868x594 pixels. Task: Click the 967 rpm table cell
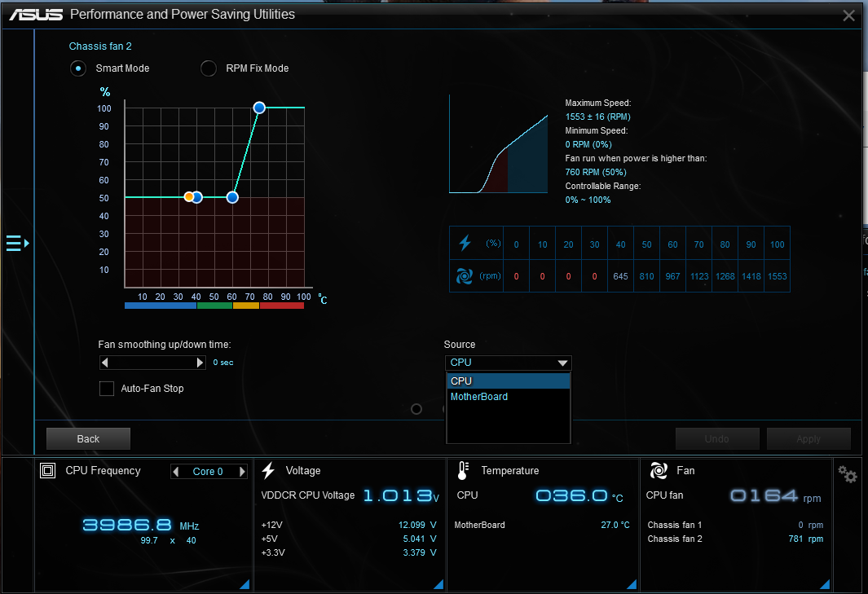click(672, 275)
